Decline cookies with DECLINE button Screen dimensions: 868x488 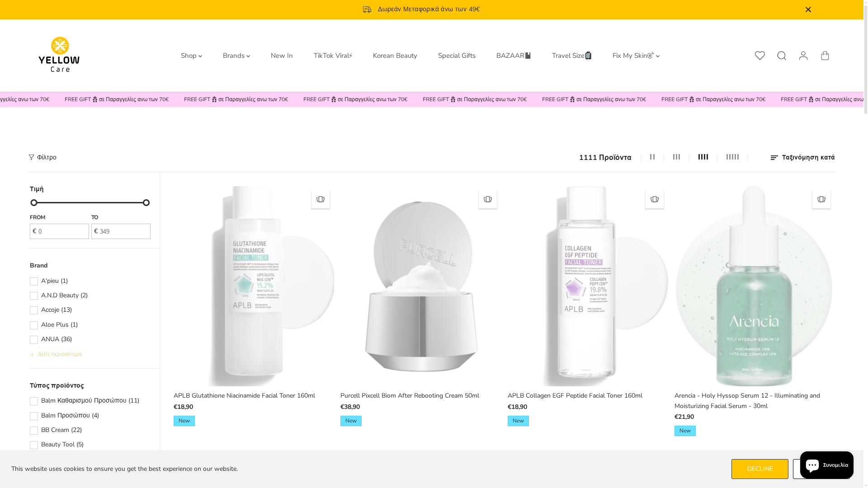pyautogui.click(x=760, y=469)
